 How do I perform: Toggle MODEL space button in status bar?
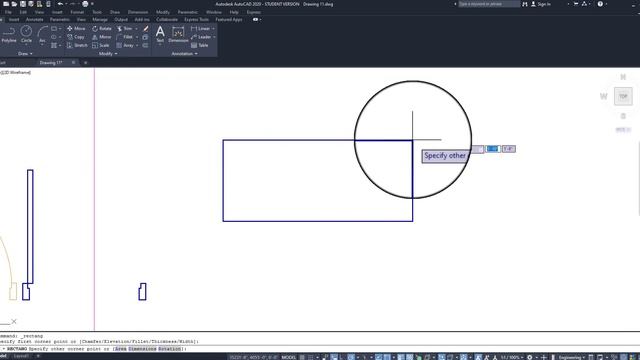point(289,357)
